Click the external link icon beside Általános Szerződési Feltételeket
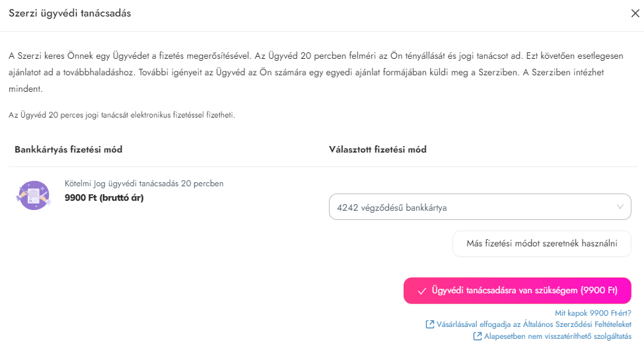644x358 pixels. point(430,324)
